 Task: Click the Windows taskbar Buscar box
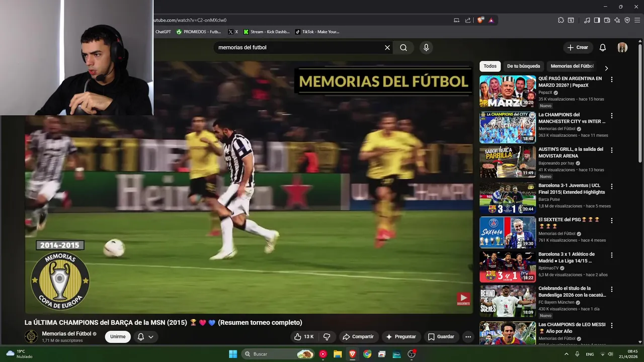(x=278, y=354)
